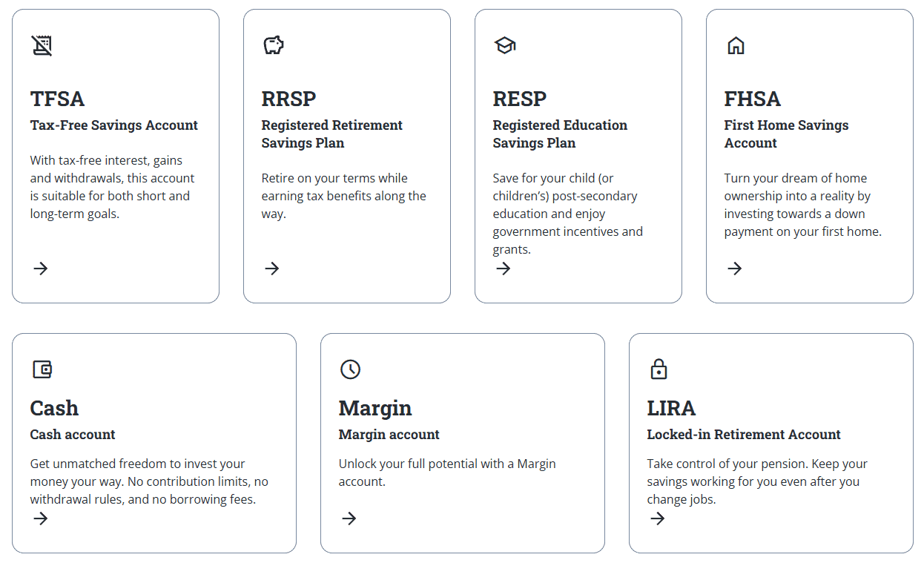Viewport: 924px width, 563px height.
Task: Click the graduation cap icon for RESP
Action: tap(504, 45)
